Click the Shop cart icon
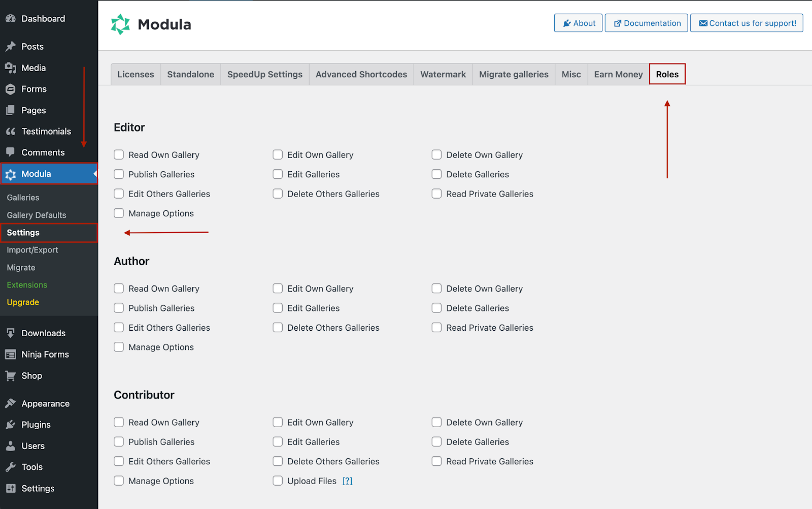Screen dimensions: 812x509 pyautogui.click(x=11, y=376)
